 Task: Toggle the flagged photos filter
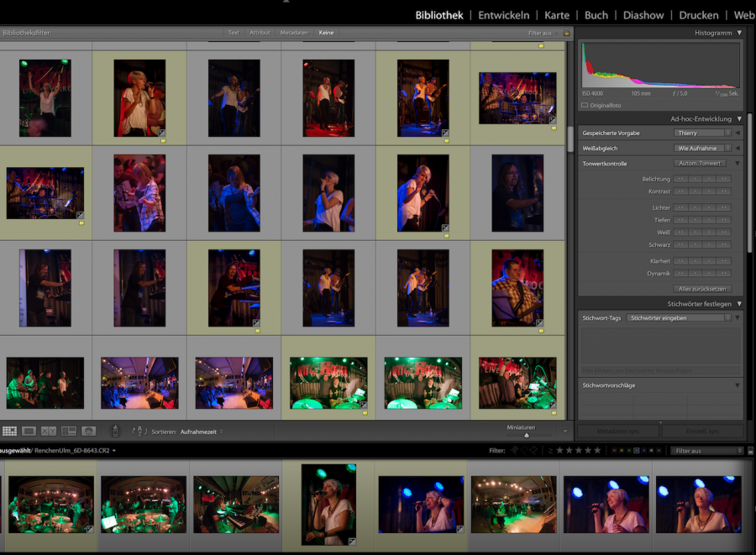(x=513, y=451)
